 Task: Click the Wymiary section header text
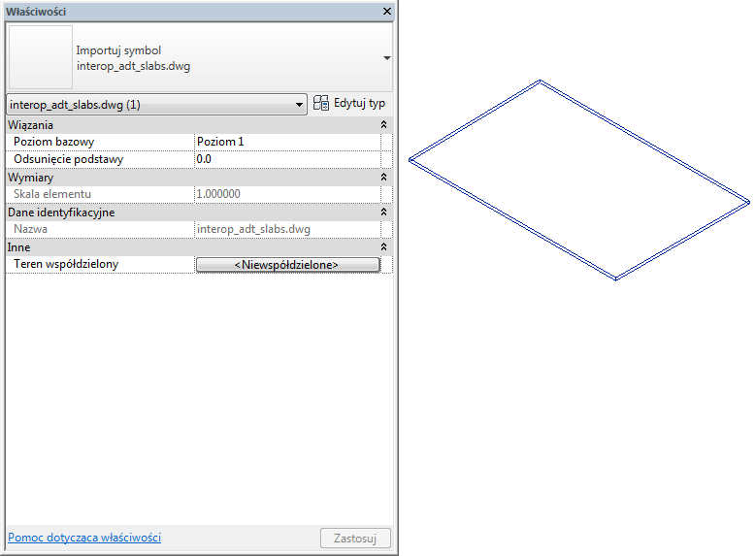pos(30,178)
